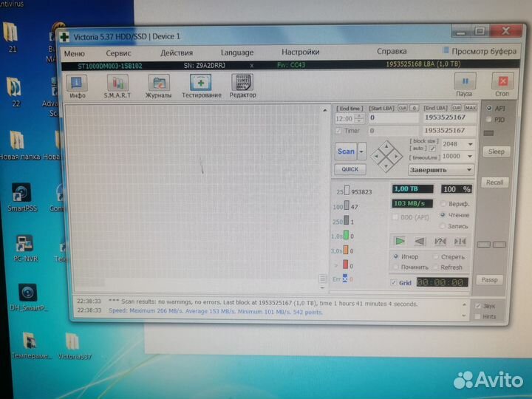Click the Passp button

[489, 280]
